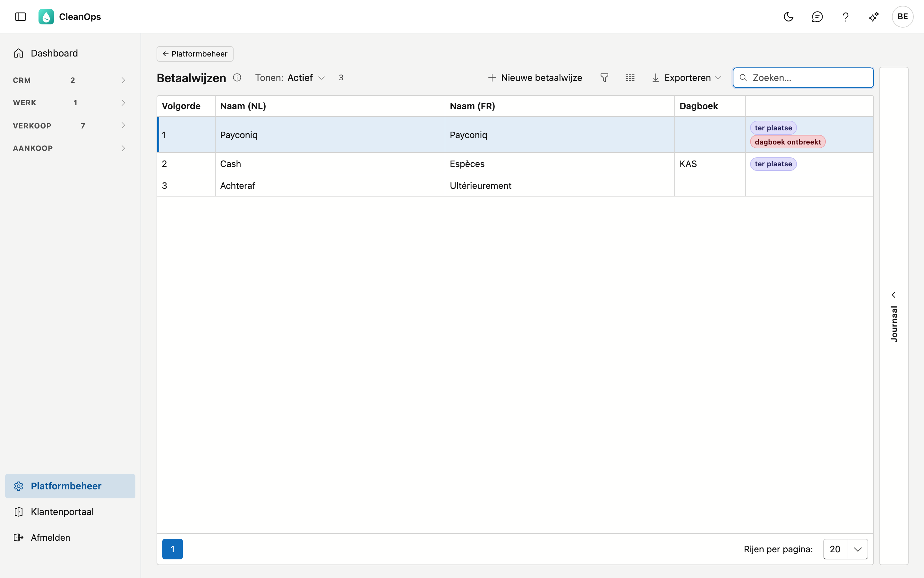
Task: Expand the VERKOOP section chevron
Action: tap(123, 125)
